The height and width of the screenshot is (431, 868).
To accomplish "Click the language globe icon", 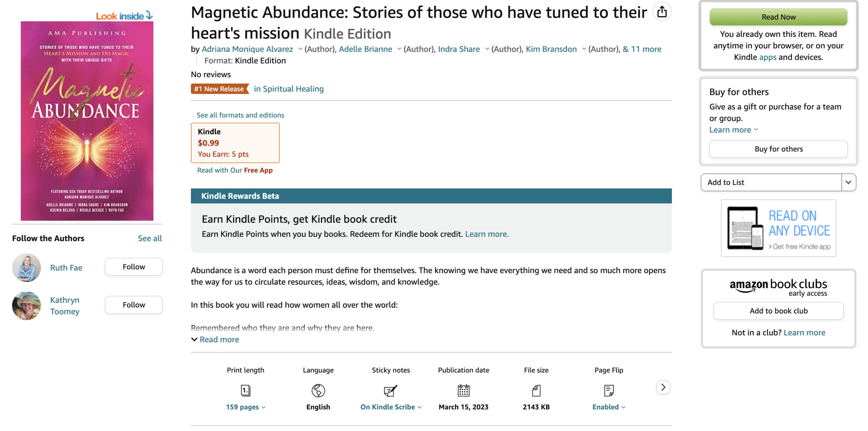I will pos(318,390).
